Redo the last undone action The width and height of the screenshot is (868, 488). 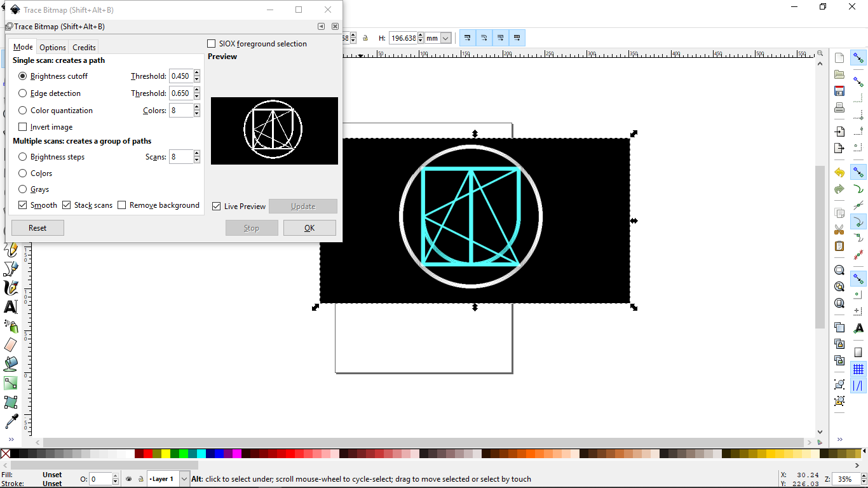[x=839, y=189]
